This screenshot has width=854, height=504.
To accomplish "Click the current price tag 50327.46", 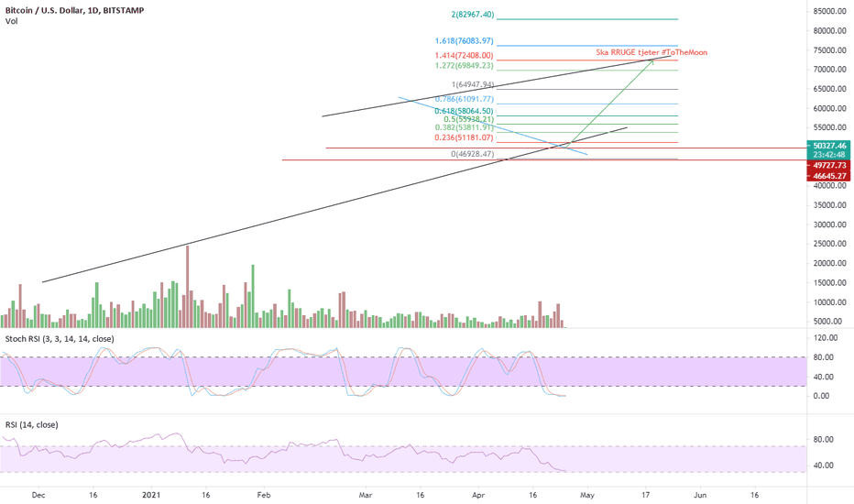I will [x=829, y=146].
